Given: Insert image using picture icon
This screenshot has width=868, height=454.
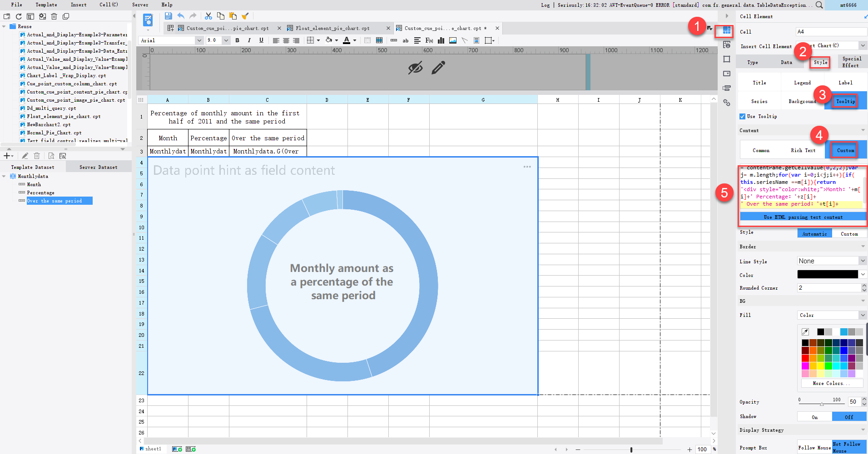Looking at the screenshot, I should click(453, 40).
